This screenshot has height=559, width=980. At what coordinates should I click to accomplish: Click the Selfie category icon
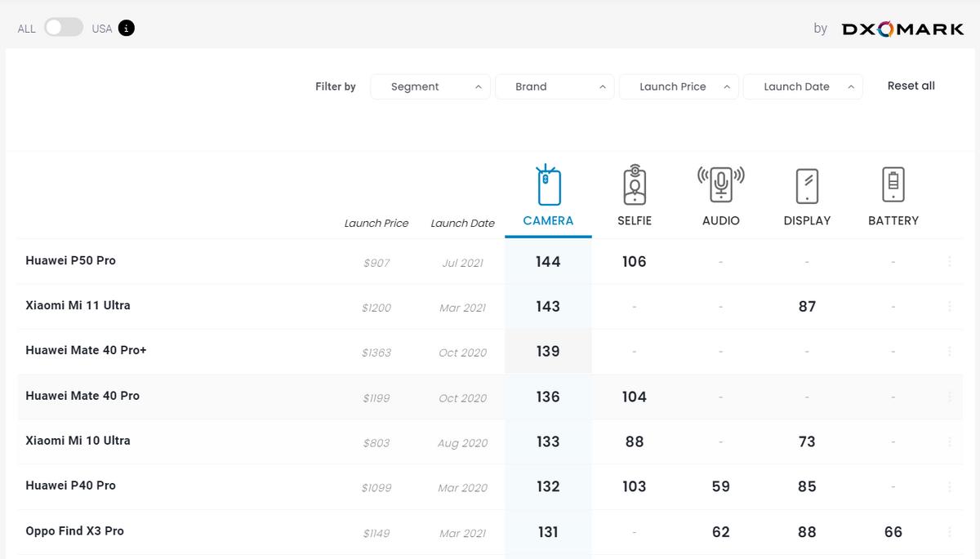pos(634,185)
